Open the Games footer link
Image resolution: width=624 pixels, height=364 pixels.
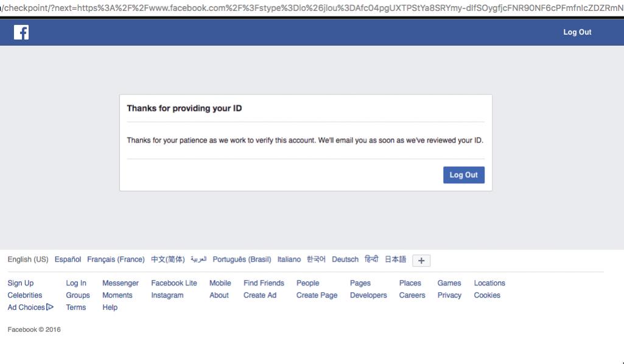[449, 283]
